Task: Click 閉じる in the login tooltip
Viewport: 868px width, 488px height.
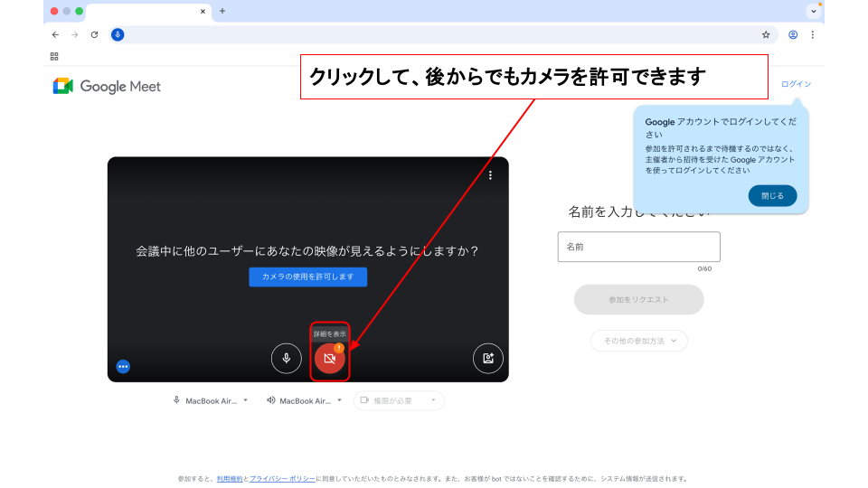Action: click(772, 195)
